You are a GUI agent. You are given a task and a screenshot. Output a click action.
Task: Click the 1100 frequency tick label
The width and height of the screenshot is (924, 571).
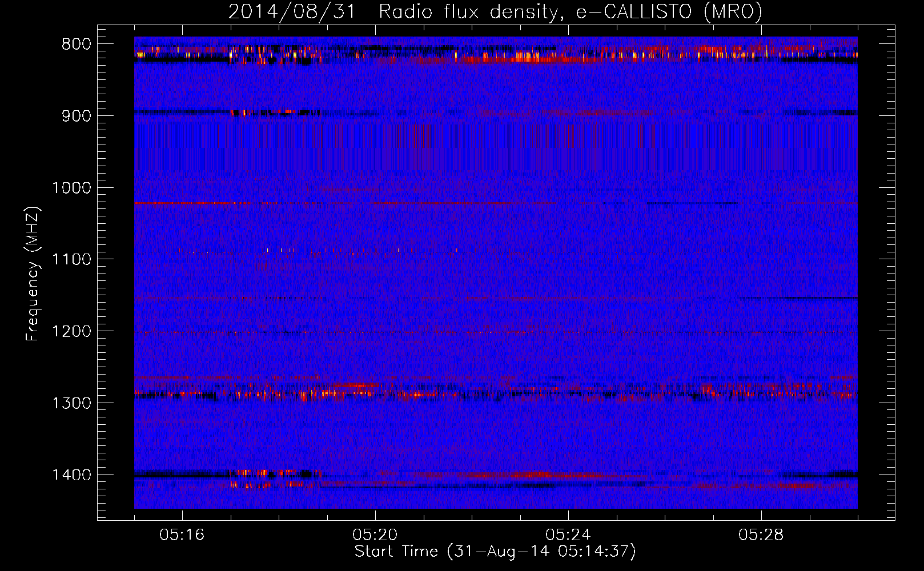71,260
